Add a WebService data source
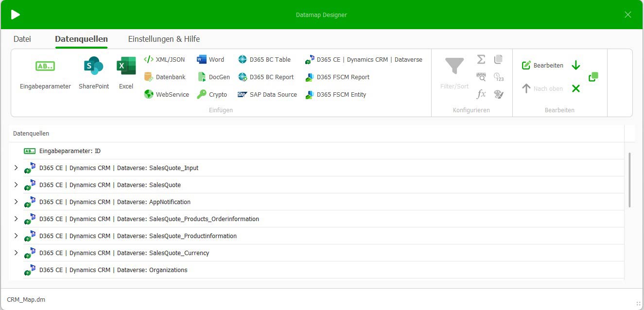Viewport: 644px width, 310px height. [167, 95]
